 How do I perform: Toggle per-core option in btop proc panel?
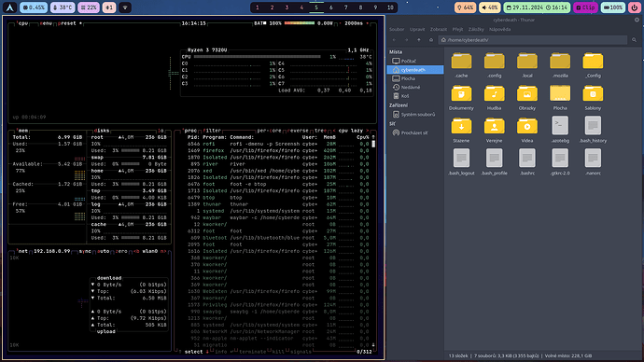269,131
